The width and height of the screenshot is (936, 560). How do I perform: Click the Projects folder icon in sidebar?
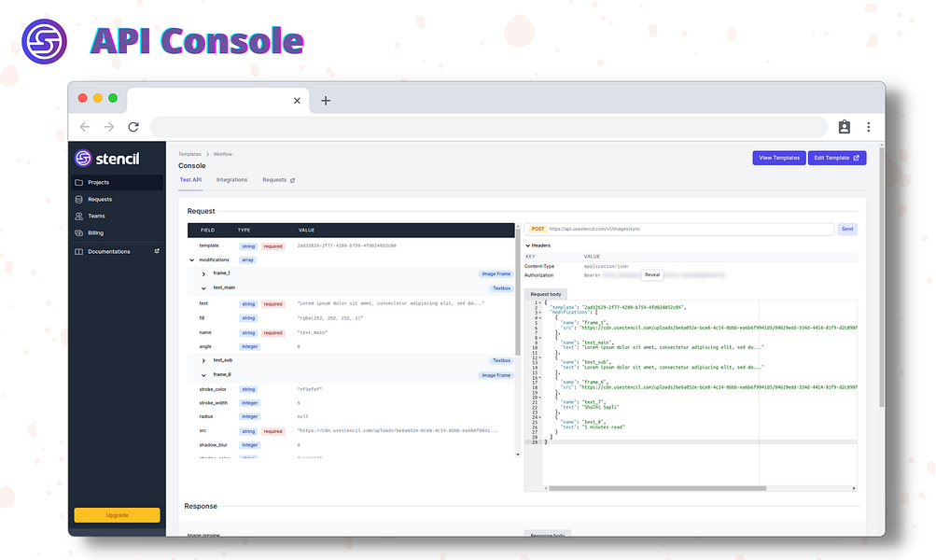(78, 183)
